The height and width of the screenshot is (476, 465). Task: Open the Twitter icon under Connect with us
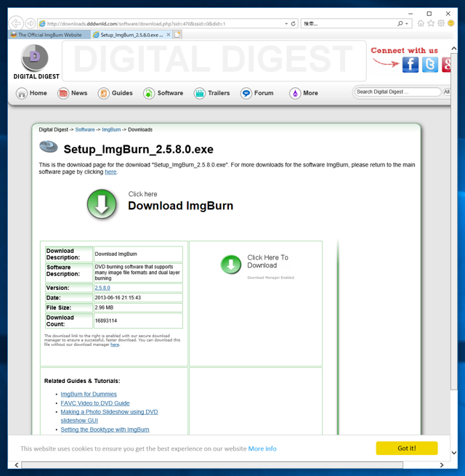[430, 65]
